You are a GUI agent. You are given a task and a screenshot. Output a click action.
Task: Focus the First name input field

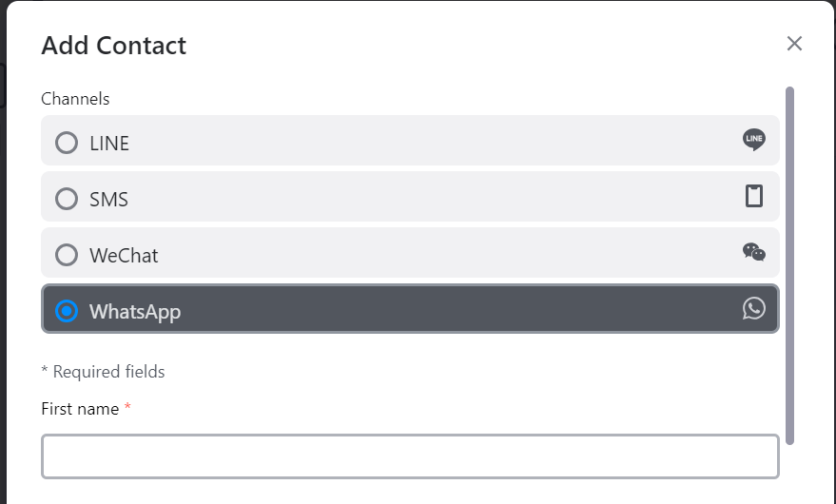point(410,456)
